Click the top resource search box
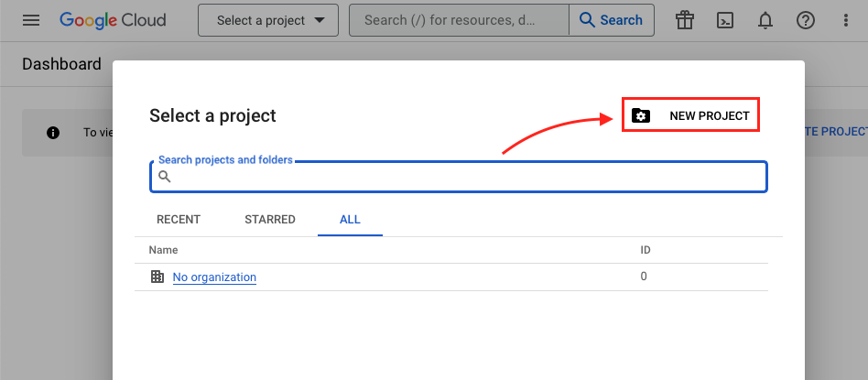 point(459,20)
